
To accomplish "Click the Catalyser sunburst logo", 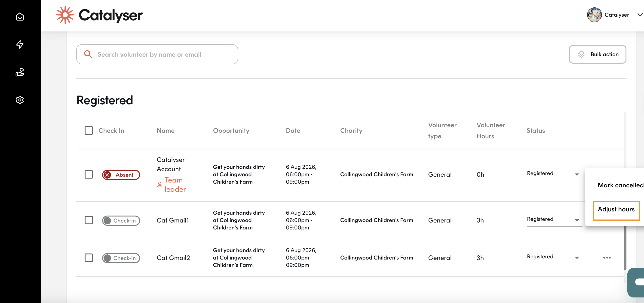I will 65,15.
